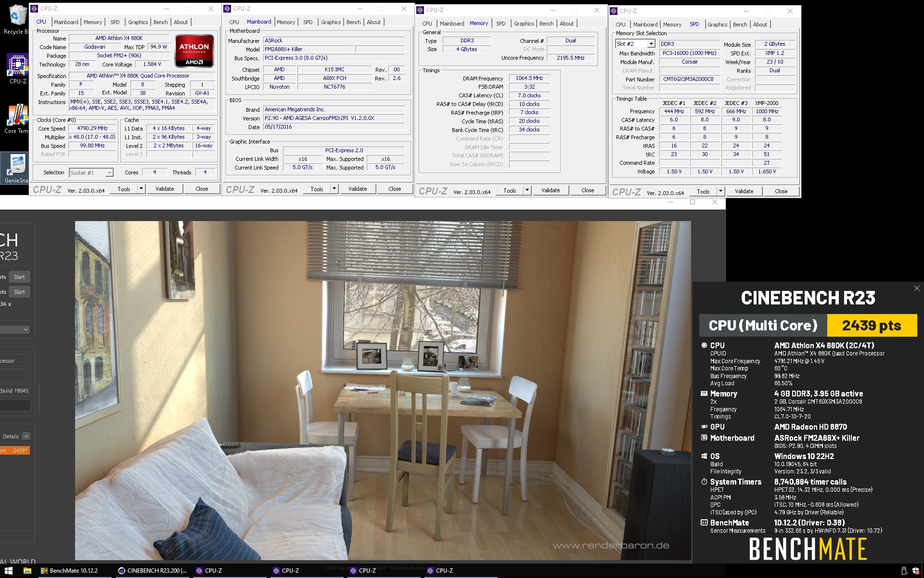Open the CPU-Z desktop shortcut icon
924x578 pixels.
[17, 68]
